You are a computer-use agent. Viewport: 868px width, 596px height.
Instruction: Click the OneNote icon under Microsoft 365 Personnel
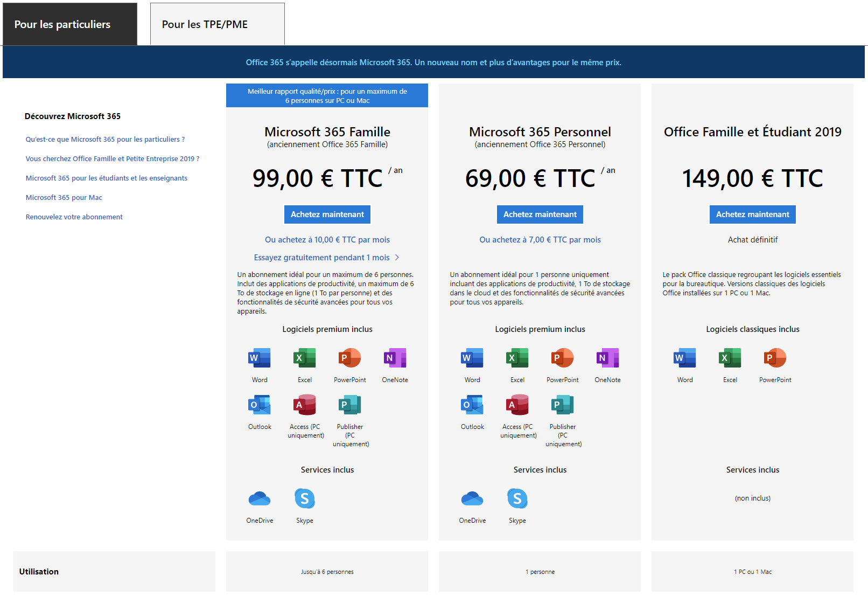[x=608, y=358]
